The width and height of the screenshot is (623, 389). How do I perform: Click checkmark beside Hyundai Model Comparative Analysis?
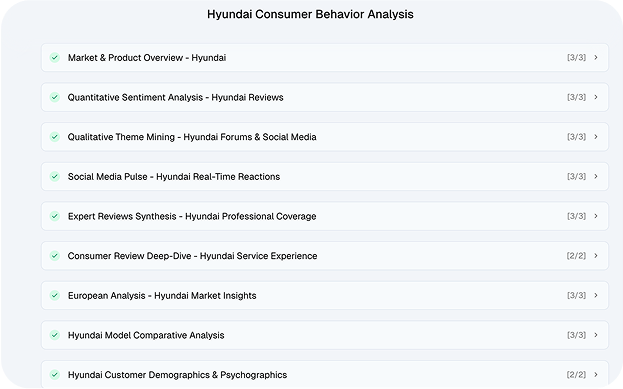[55, 335]
